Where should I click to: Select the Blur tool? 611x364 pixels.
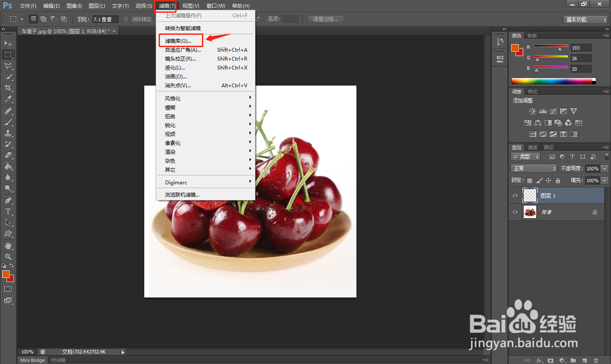8,177
